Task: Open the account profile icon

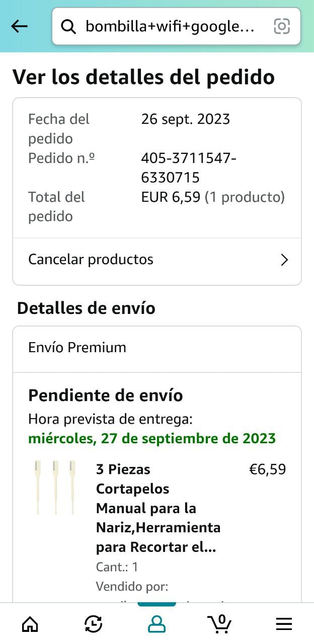Action: tap(156, 624)
